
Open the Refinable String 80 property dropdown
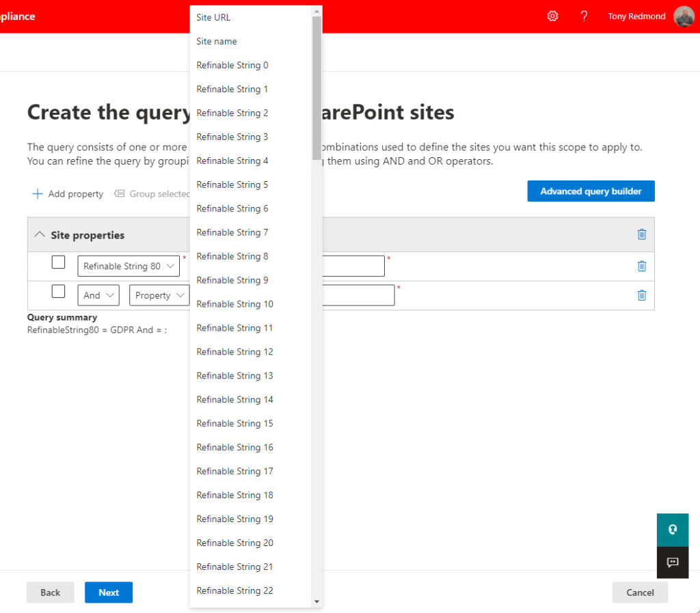[129, 266]
